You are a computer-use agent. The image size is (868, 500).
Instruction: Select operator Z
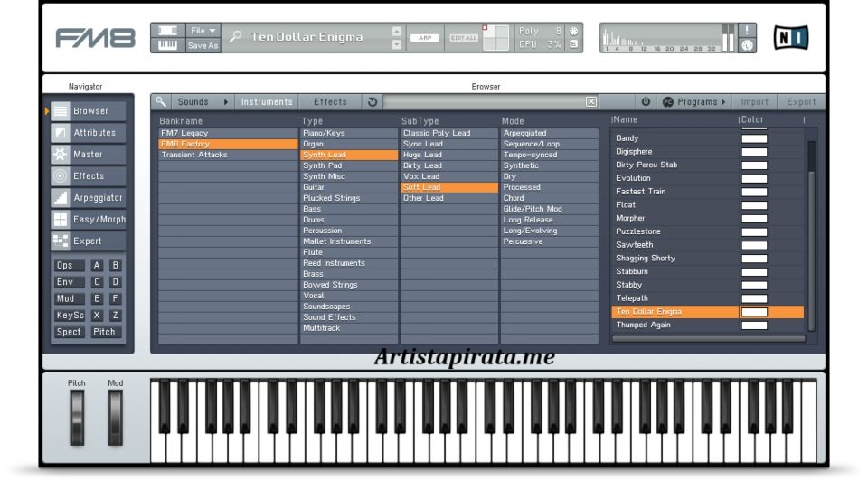tap(115, 315)
